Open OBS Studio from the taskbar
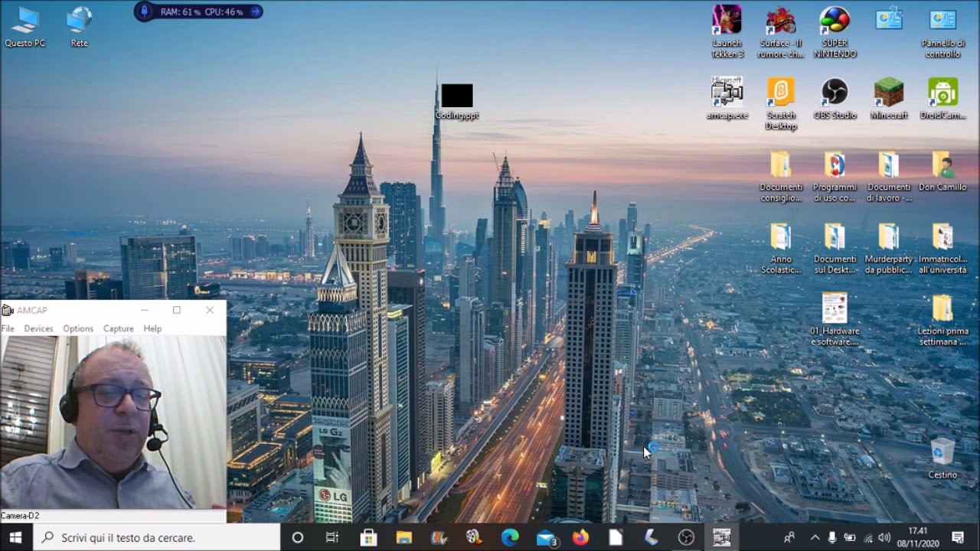Screen dimensions: 980x551 click(687, 537)
